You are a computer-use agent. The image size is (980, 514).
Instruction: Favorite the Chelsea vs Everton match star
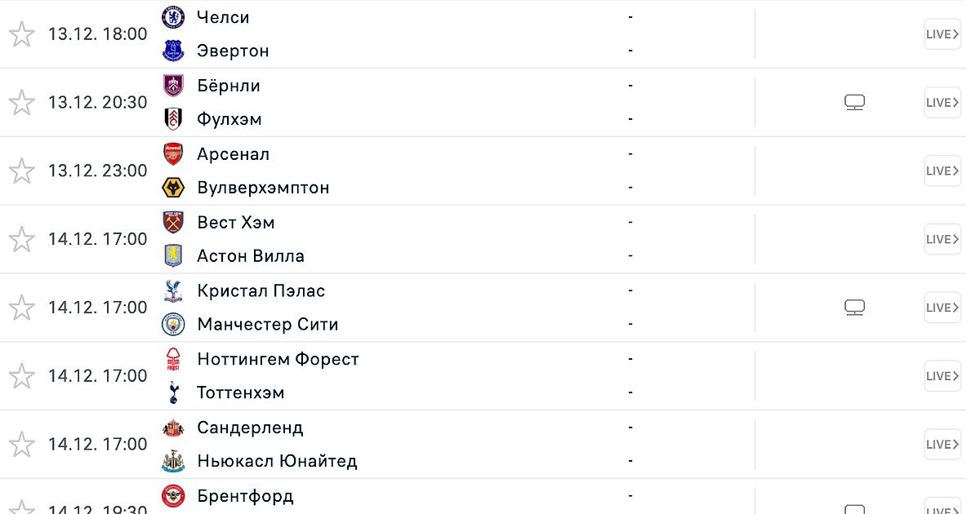coord(21,34)
